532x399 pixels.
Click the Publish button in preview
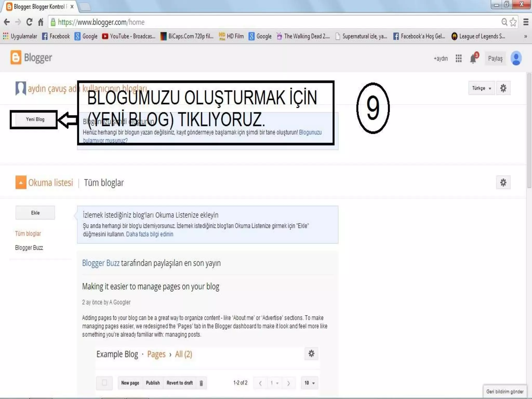tap(153, 383)
